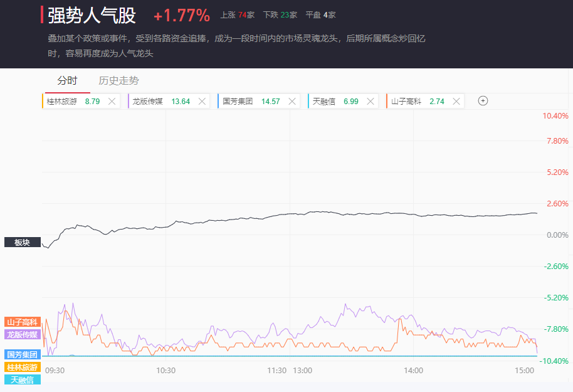Select the 分时 tab
Image resolution: width=573 pixels, height=392 pixels.
67,80
